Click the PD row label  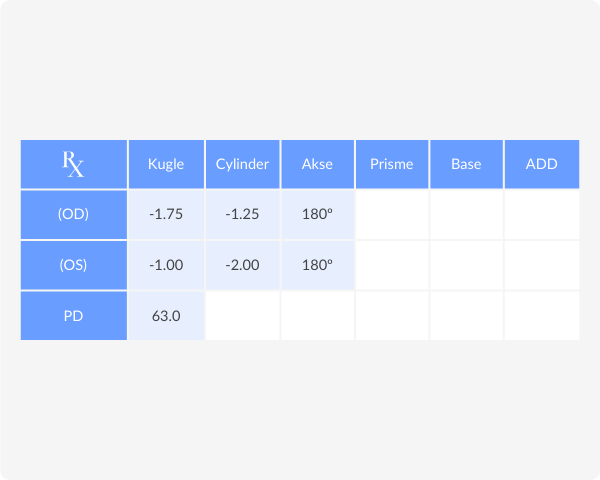coord(74,316)
